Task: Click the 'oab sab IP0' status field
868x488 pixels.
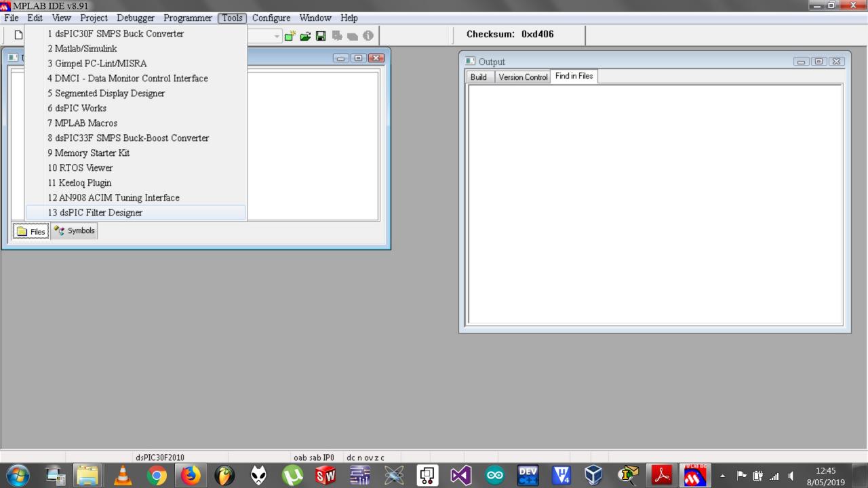Action: [x=313, y=457]
